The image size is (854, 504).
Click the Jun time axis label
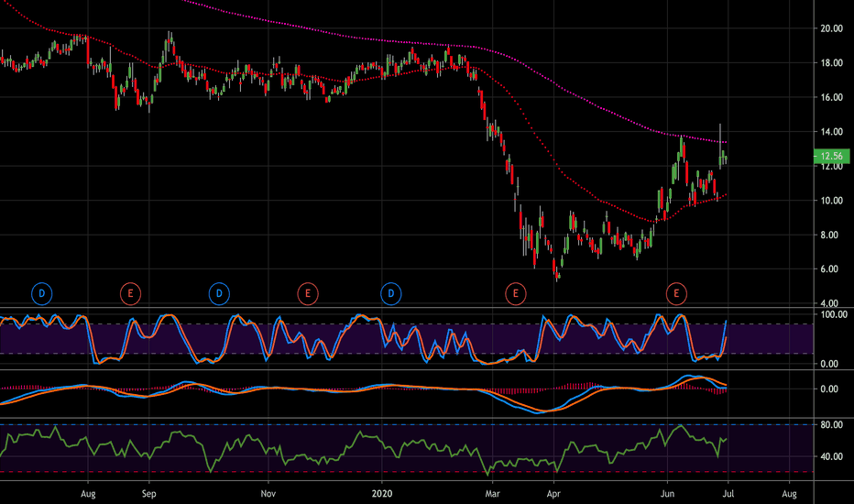(667, 494)
